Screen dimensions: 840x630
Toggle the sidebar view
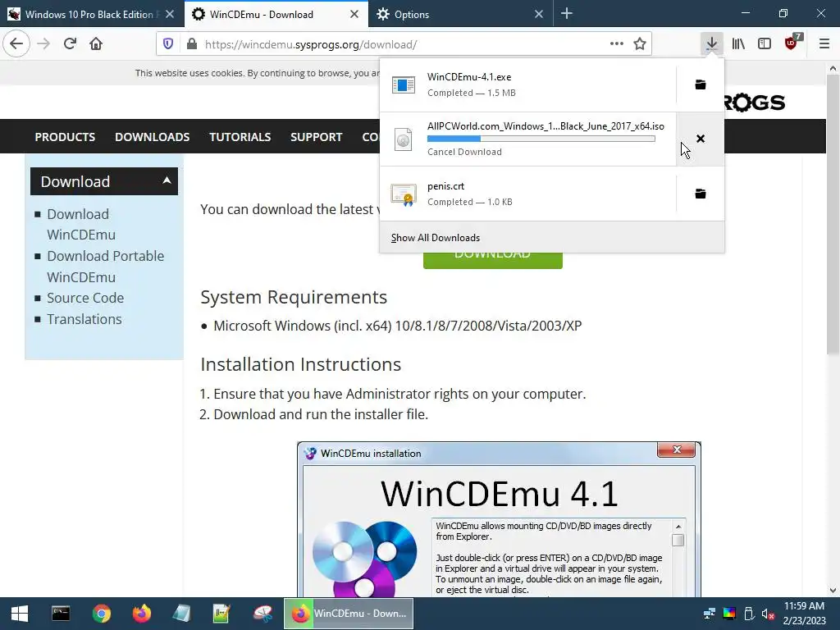pyautogui.click(x=765, y=44)
